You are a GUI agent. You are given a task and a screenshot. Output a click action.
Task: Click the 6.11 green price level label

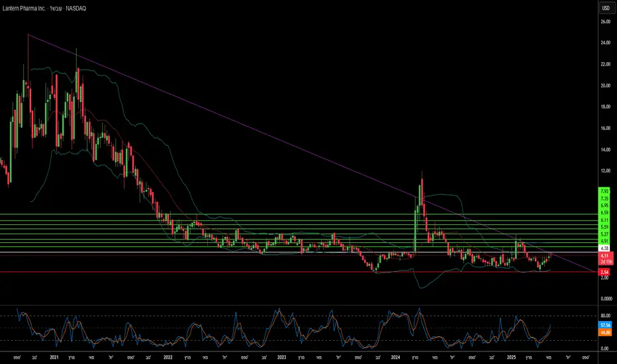click(x=604, y=219)
